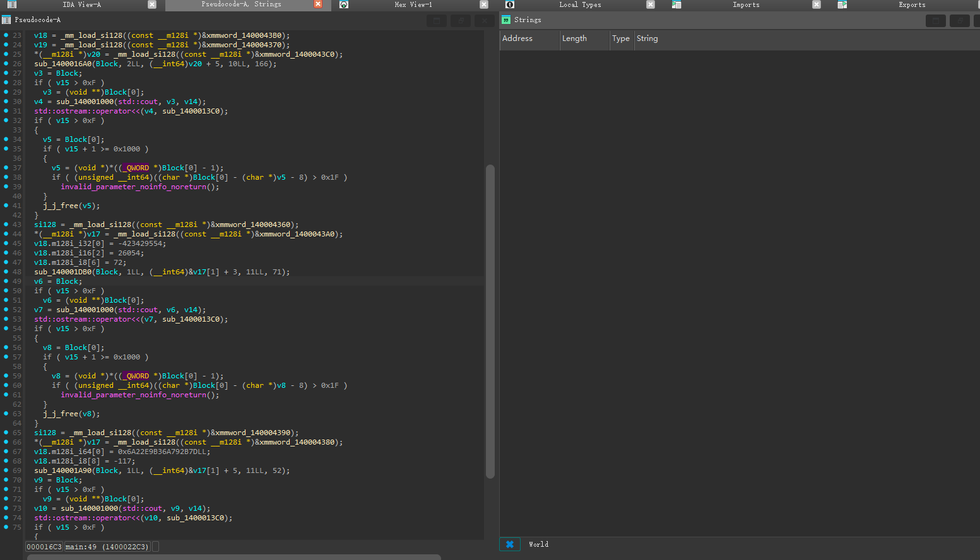Click the pseudocode vertical scrollbar thumb

point(490,322)
